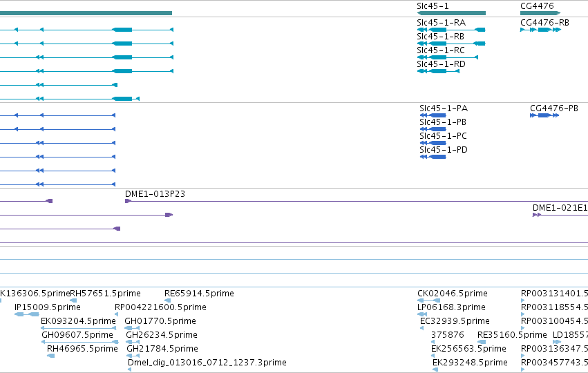588x373 pixels.
Task: Click the Slc45-1-PA protein label
Action: 444,108
